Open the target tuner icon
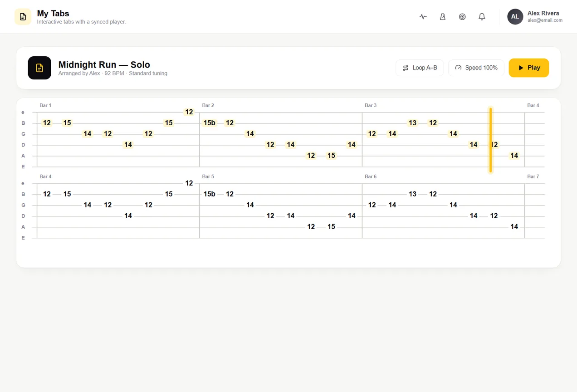577x392 pixels. point(462,17)
